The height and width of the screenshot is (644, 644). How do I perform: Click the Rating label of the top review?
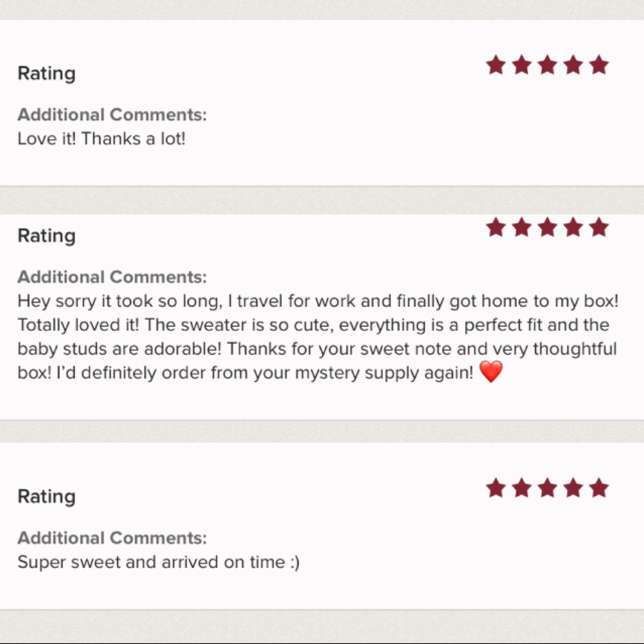(46, 74)
